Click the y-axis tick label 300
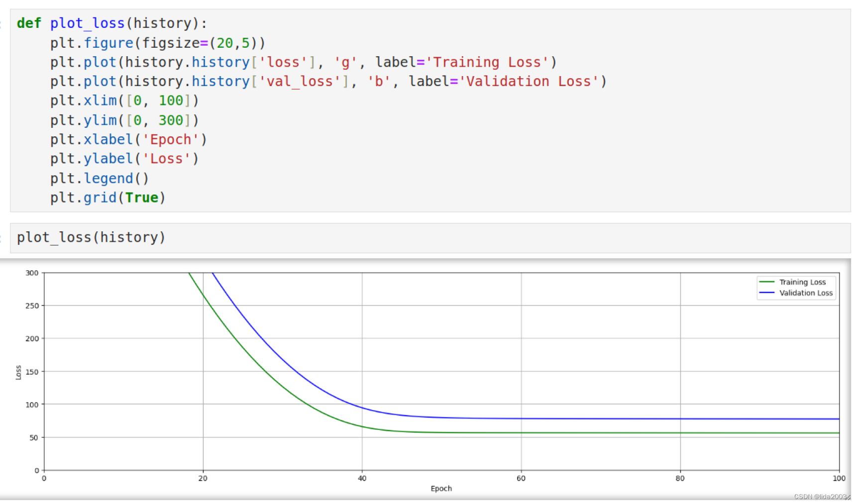The height and width of the screenshot is (504, 854). coord(32,273)
